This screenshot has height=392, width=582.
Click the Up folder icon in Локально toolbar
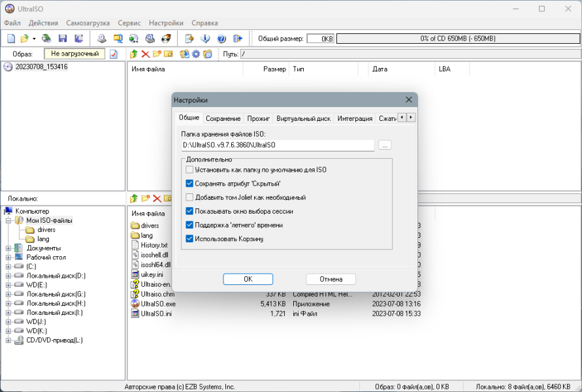pos(134,199)
